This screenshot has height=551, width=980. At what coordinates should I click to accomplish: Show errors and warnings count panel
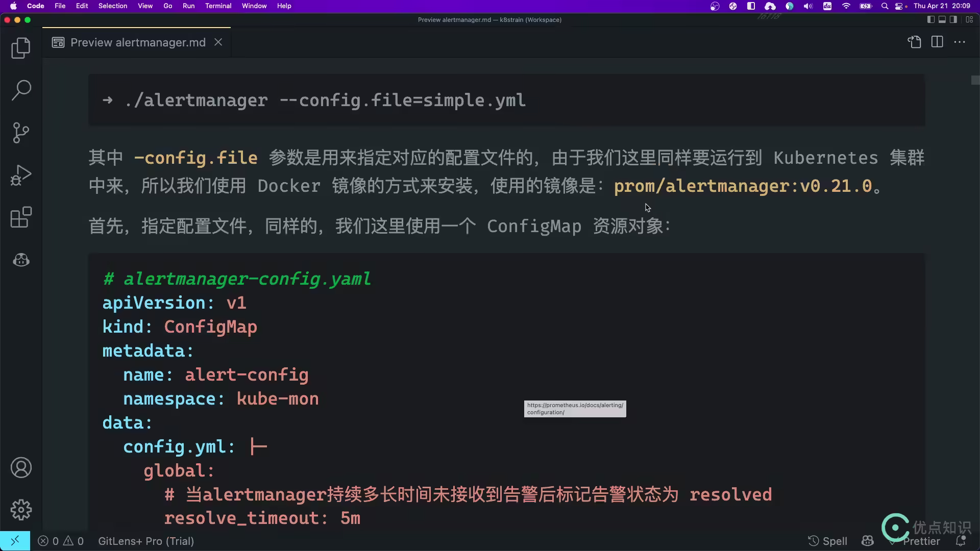coord(61,541)
